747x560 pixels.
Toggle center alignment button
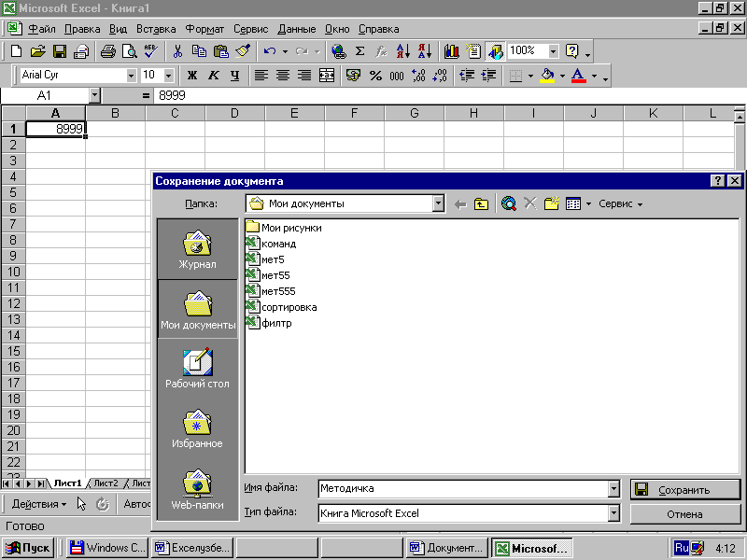283,76
